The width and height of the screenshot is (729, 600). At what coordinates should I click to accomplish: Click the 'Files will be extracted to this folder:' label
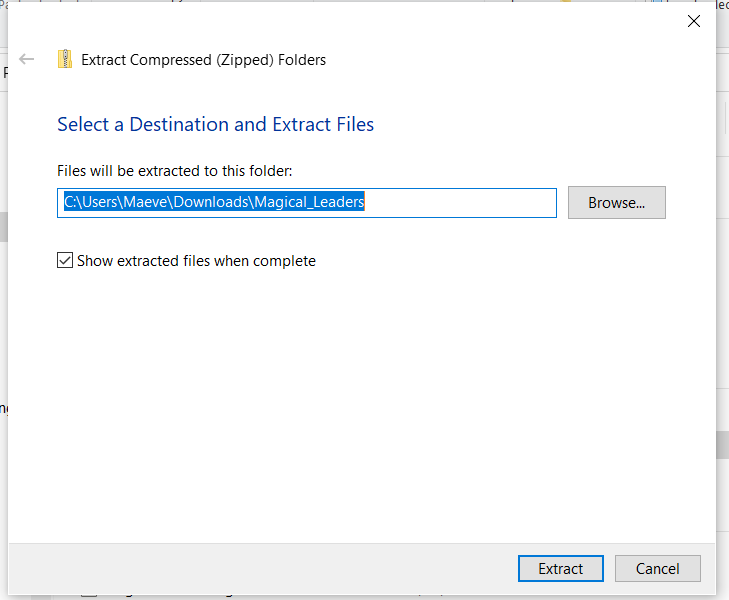click(174, 171)
